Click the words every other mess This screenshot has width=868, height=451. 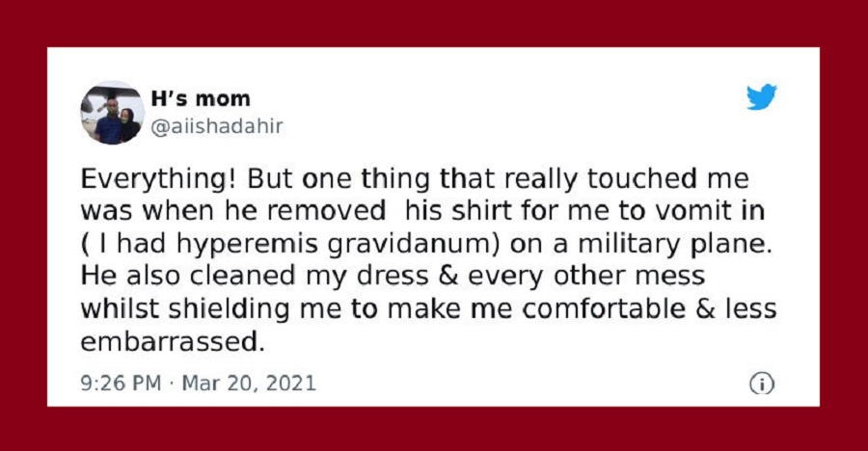click(586, 277)
